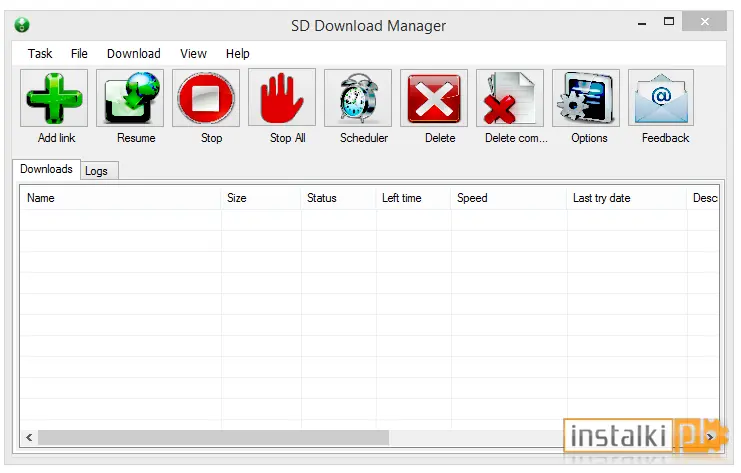Open Options via the gear icon
Screen dimensions: 741x473
pos(586,98)
